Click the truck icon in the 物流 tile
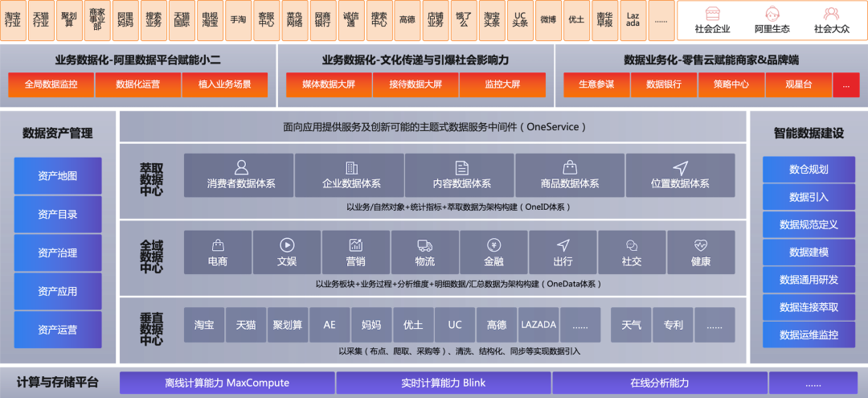This screenshot has height=398, width=868. 424,244
